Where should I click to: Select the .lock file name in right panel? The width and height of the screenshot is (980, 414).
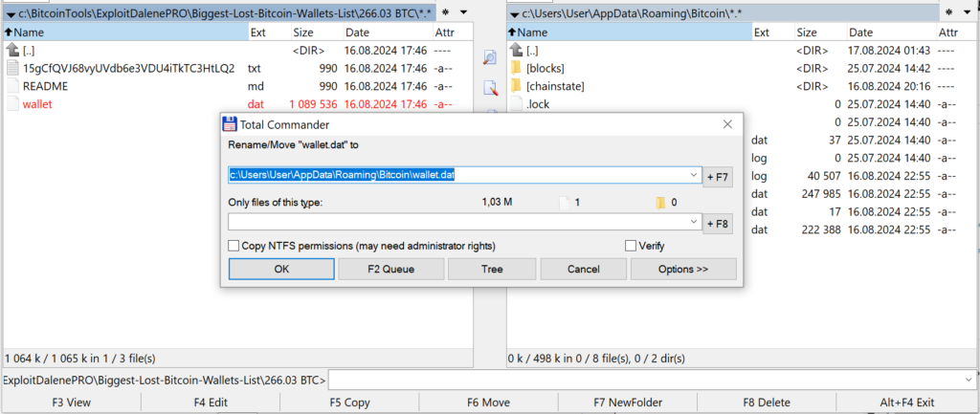point(538,104)
